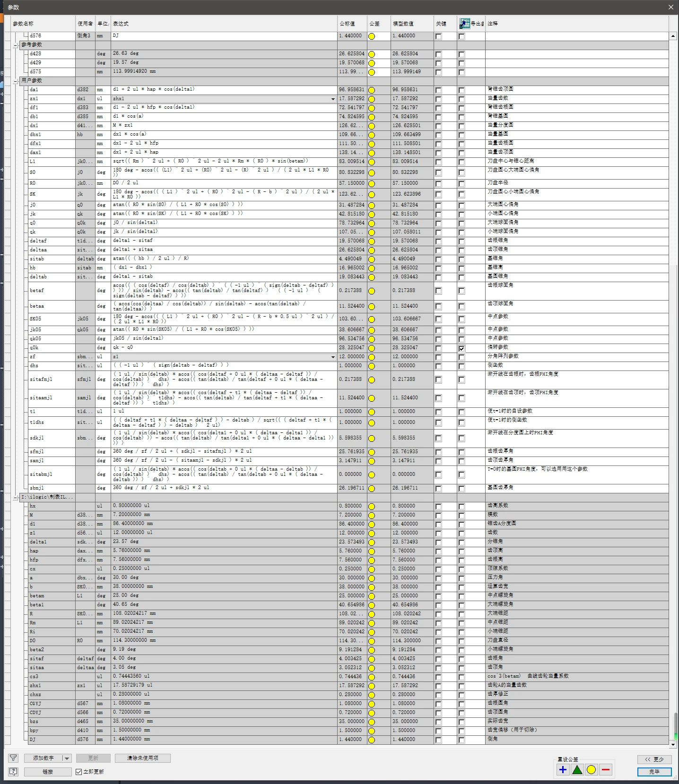Check export checkbox for M row
679x784 pixels.
pos(461,516)
